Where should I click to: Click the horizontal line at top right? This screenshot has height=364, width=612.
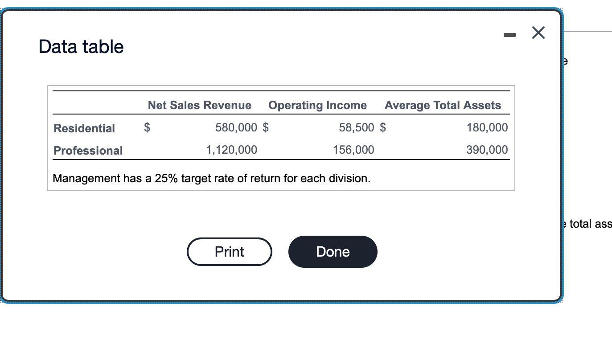coord(588,31)
